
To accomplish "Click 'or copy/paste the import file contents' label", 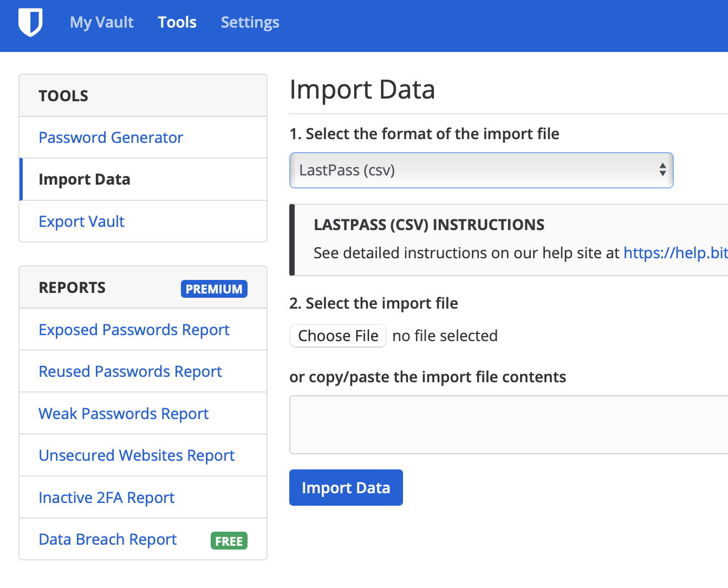I will coord(428,377).
